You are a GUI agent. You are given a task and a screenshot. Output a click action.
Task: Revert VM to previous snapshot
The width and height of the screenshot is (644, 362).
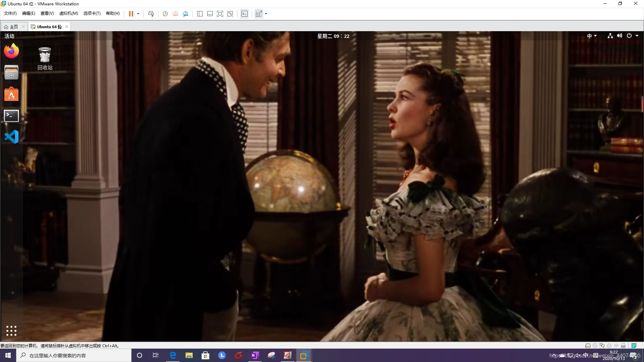175,14
